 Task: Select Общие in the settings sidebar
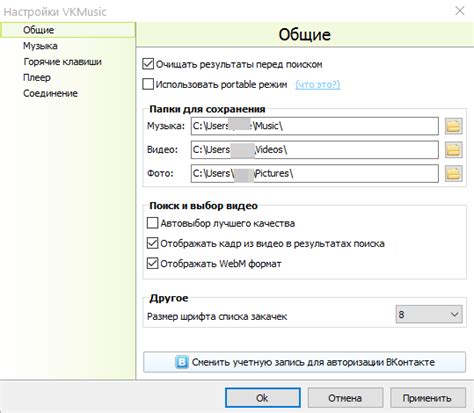click(68, 30)
